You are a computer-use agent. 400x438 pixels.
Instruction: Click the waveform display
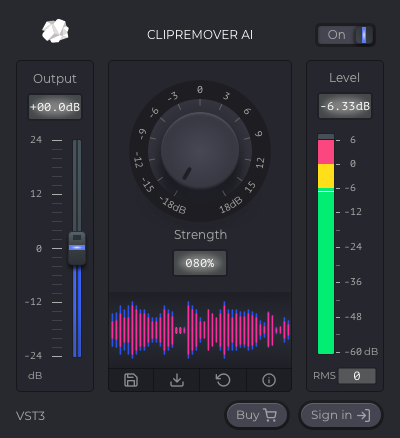pos(200,330)
